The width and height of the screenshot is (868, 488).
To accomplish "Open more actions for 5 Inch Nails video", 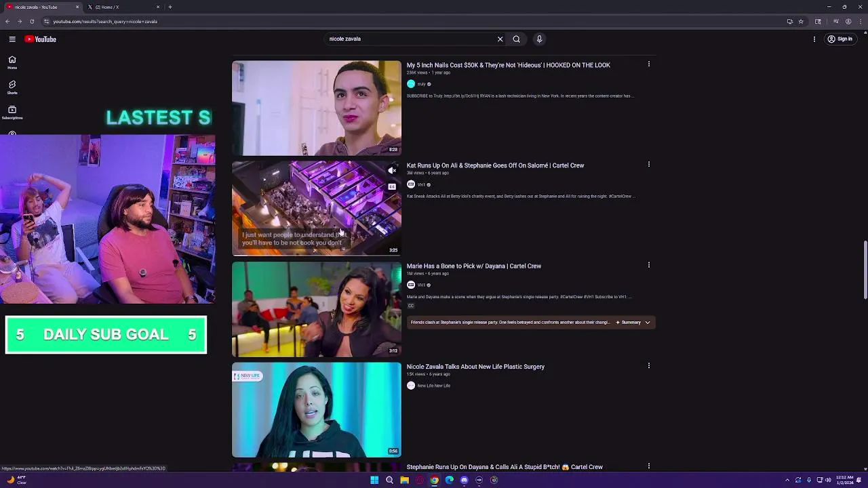I will pyautogui.click(x=649, y=64).
